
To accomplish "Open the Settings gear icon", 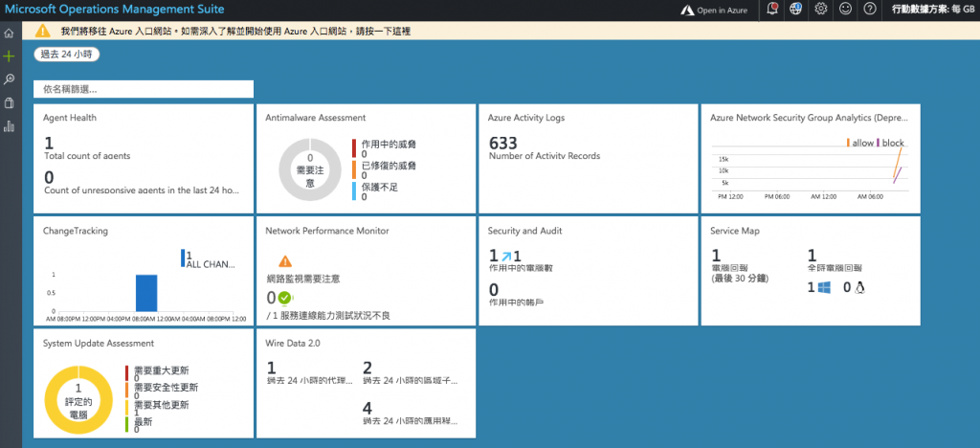I will (x=821, y=10).
